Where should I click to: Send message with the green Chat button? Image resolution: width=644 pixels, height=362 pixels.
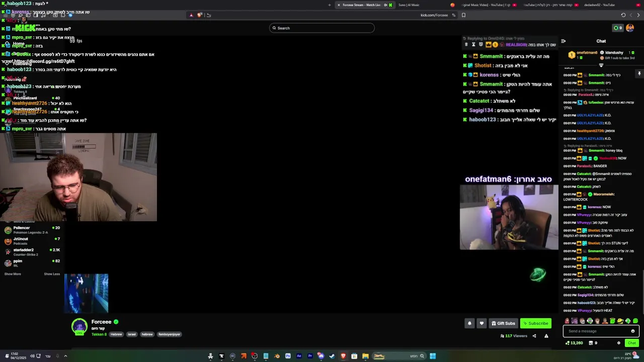click(632, 343)
